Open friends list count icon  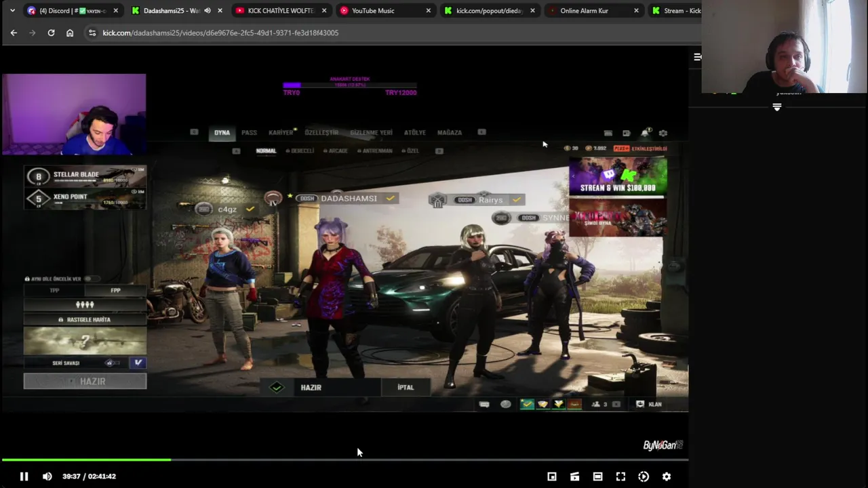point(600,404)
